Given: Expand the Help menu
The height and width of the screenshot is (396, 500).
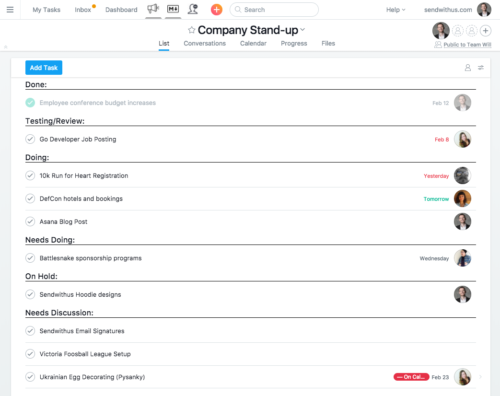Looking at the screenshot, I should tap(396, 10).
